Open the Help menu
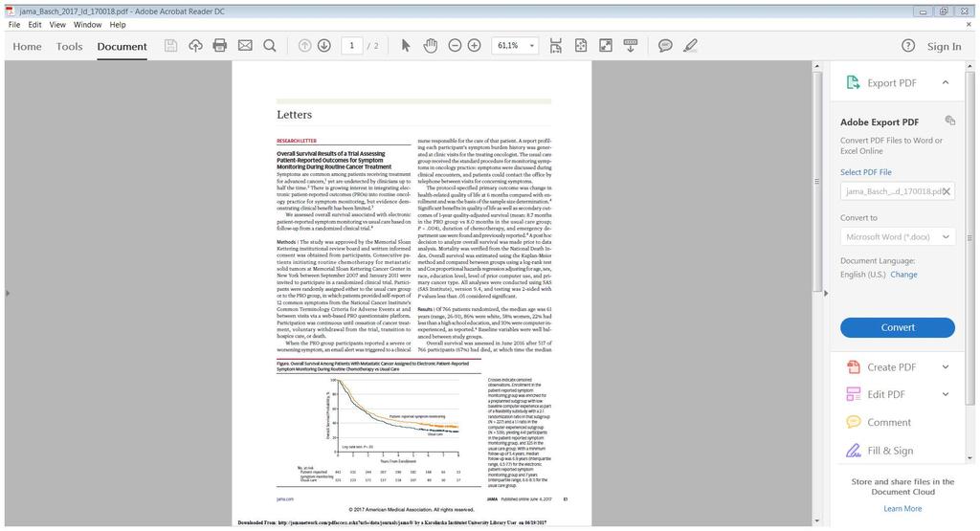The width and height of the screenshot is (980, 531). 118,24
